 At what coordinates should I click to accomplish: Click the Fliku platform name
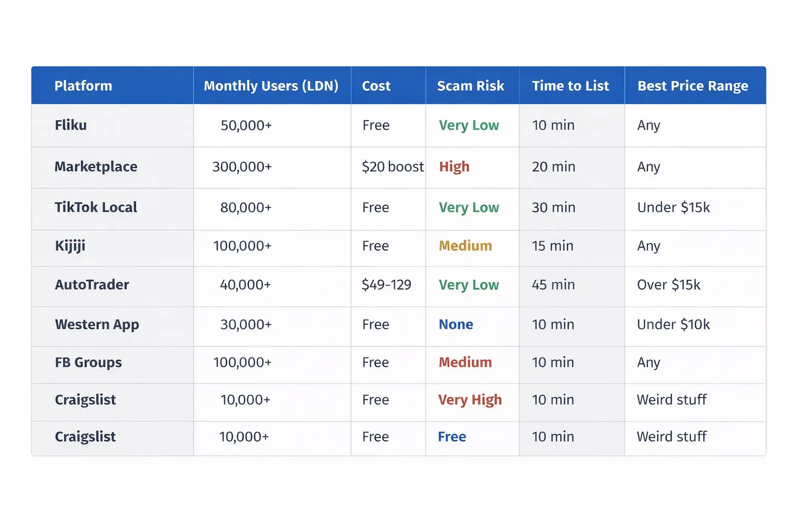[x=71, y=125]
